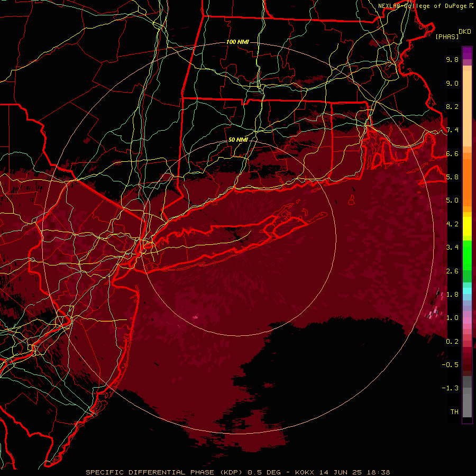Screen dimensions: 476x476
Task: Click the 6.6 scale value
Action: [x=452, y=153]
